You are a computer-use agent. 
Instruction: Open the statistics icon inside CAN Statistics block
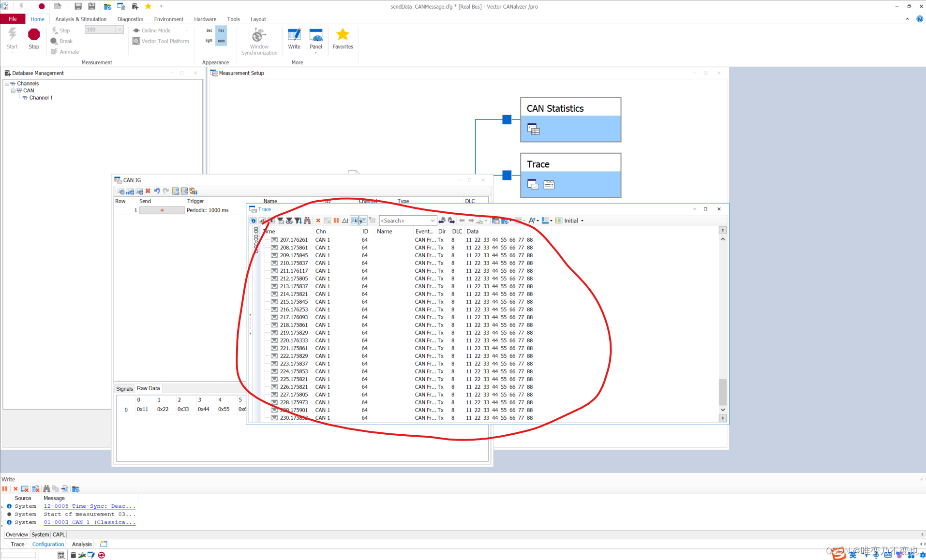(x=533, y=129)
